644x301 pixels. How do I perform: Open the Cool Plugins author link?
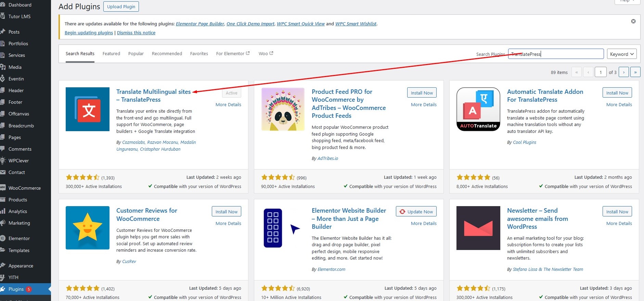(x=525, y=142)
